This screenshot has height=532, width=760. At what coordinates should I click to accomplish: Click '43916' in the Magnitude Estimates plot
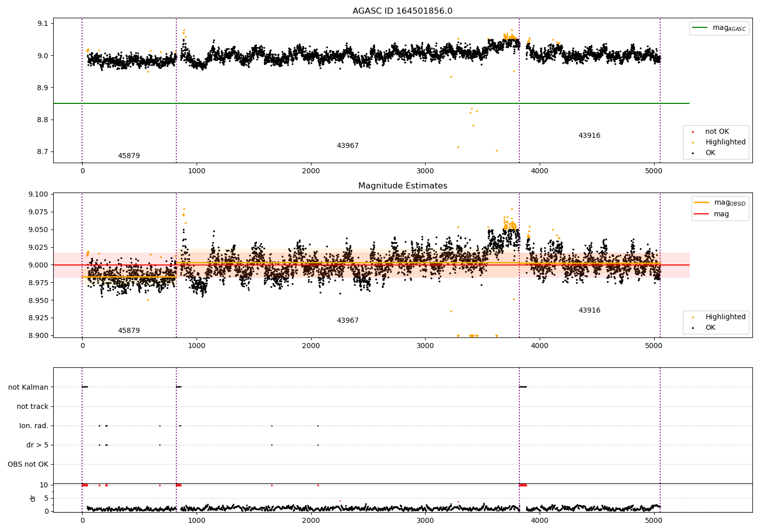click(589, 311)
